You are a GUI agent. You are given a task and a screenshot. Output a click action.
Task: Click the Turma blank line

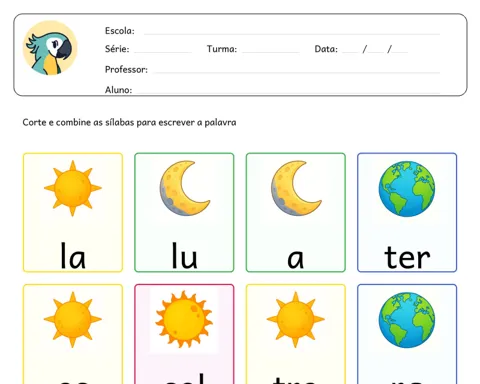point(271,52)
